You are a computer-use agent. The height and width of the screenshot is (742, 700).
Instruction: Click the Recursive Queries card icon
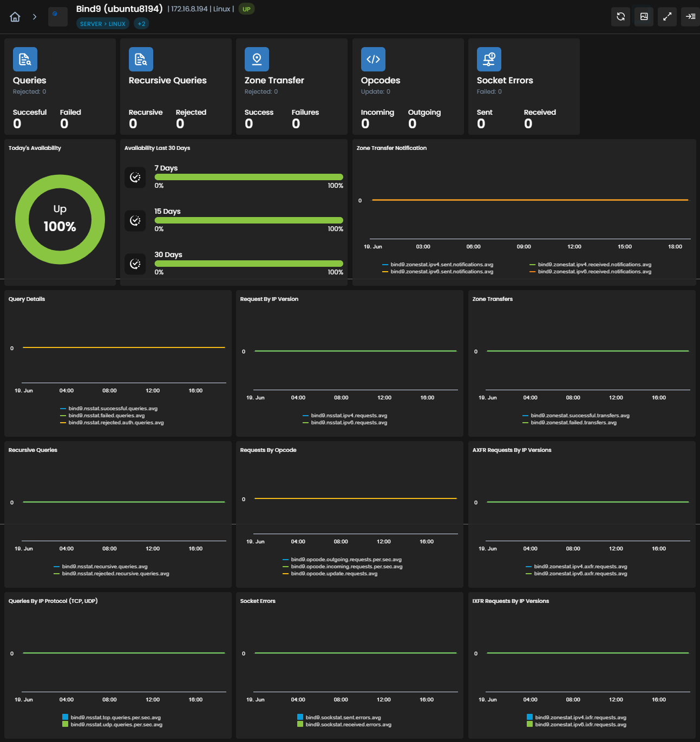pyautogui.click(x=141, y=60)
